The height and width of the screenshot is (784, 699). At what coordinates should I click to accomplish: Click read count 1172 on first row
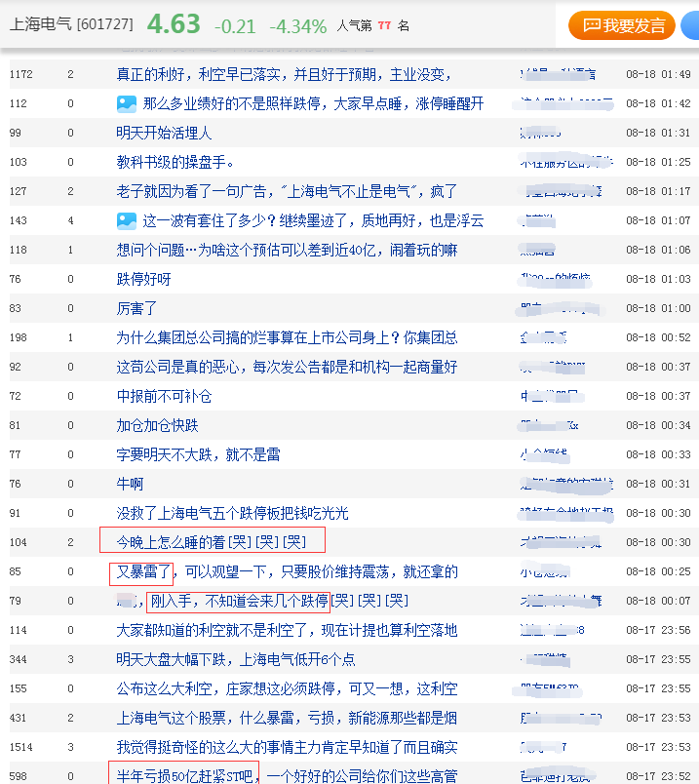21,74
